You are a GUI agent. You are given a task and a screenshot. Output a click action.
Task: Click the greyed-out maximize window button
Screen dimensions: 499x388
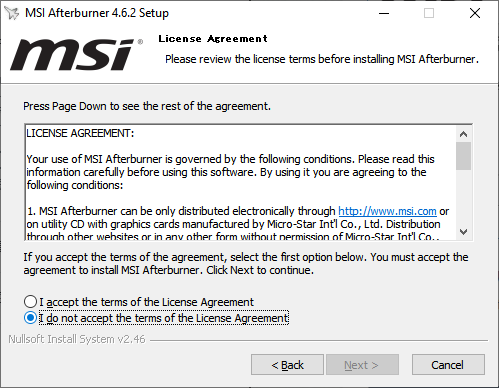(429, 13)
